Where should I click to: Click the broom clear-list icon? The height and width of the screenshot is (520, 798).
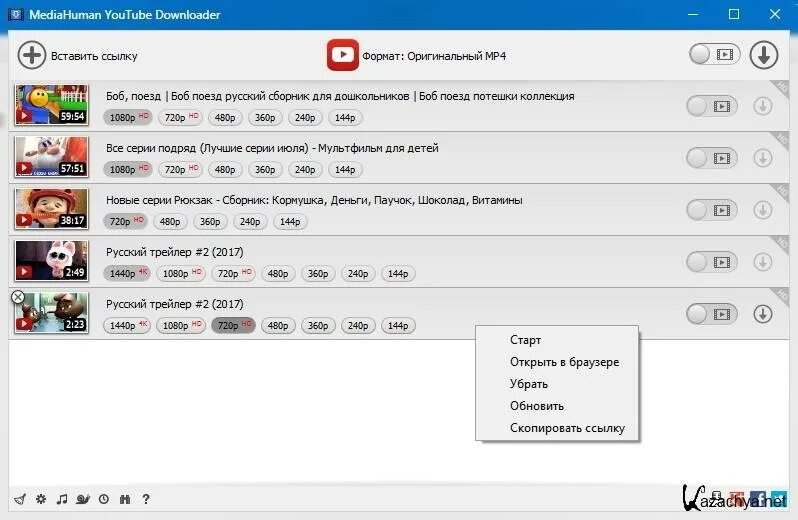[20, 499]
